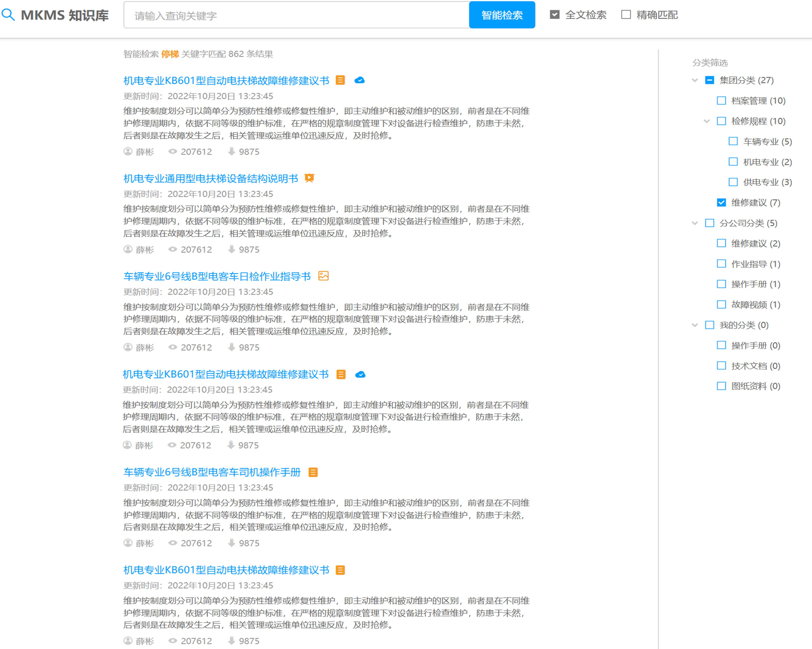The image size is (812, 649).
Task: Collapse the 分公司分类 group
Action: tap(695, 223)
